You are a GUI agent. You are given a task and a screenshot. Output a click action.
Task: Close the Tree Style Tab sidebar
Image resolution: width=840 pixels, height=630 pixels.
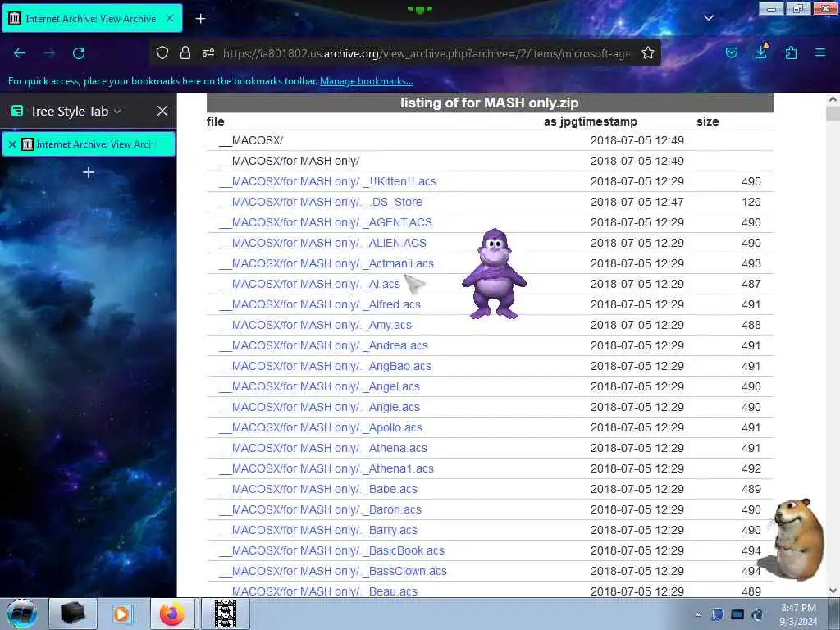[162, 111]
